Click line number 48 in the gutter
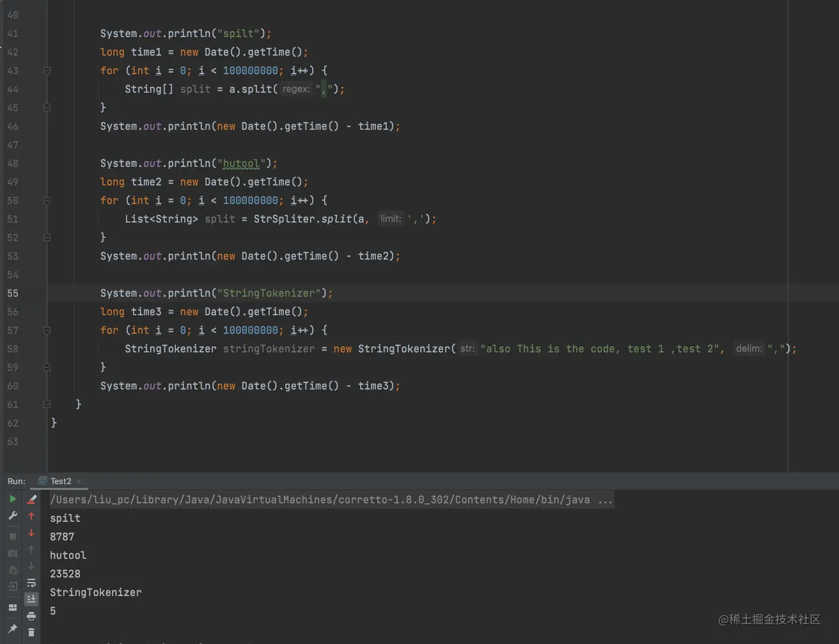Image resolution: width=839 pixels, height=644 pixels. pos(13,163)
